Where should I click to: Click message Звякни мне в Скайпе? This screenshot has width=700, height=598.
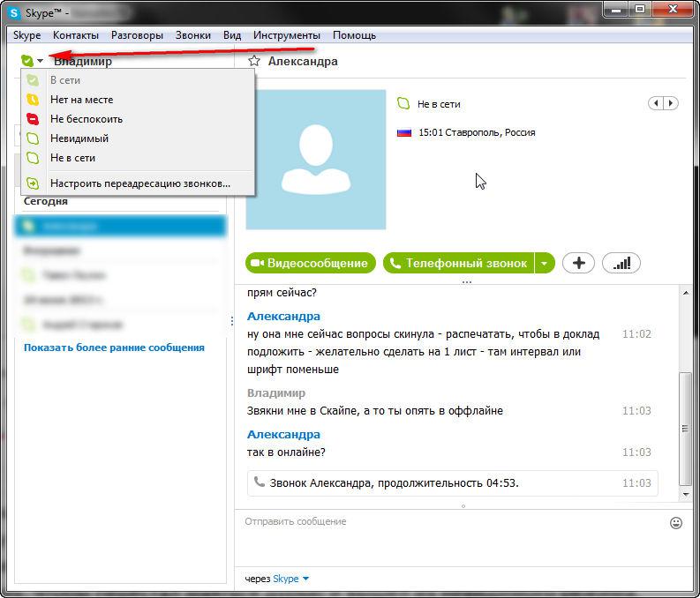(375, 411)
